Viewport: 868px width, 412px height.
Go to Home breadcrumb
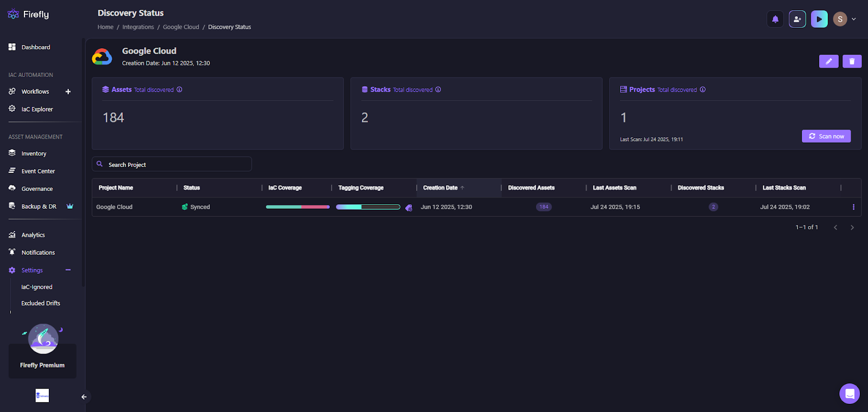105,27
